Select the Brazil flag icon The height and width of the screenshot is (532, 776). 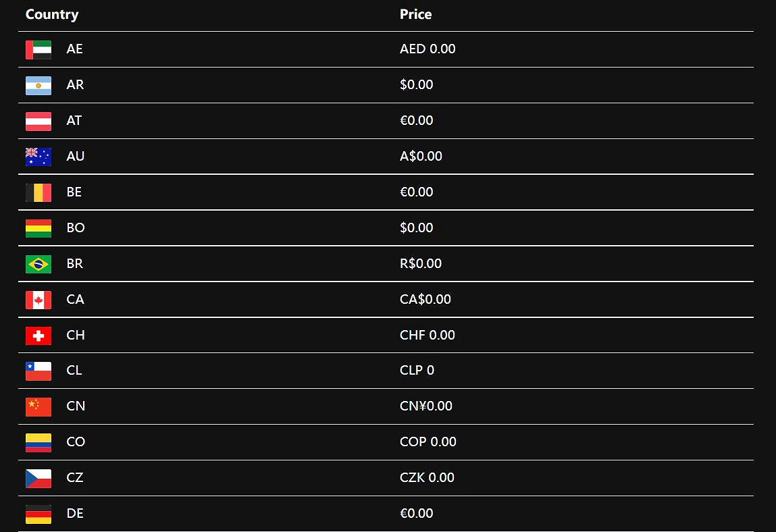click(38, 264)
